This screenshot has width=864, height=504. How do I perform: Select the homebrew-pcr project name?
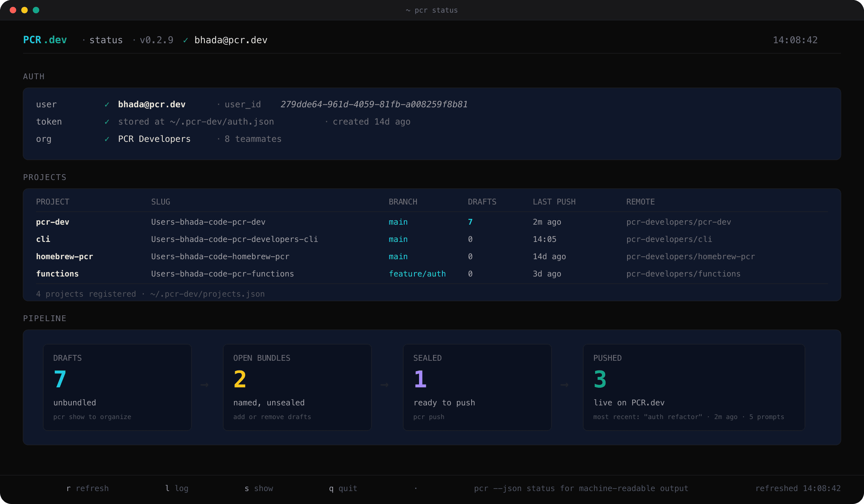tap(64, 257)
